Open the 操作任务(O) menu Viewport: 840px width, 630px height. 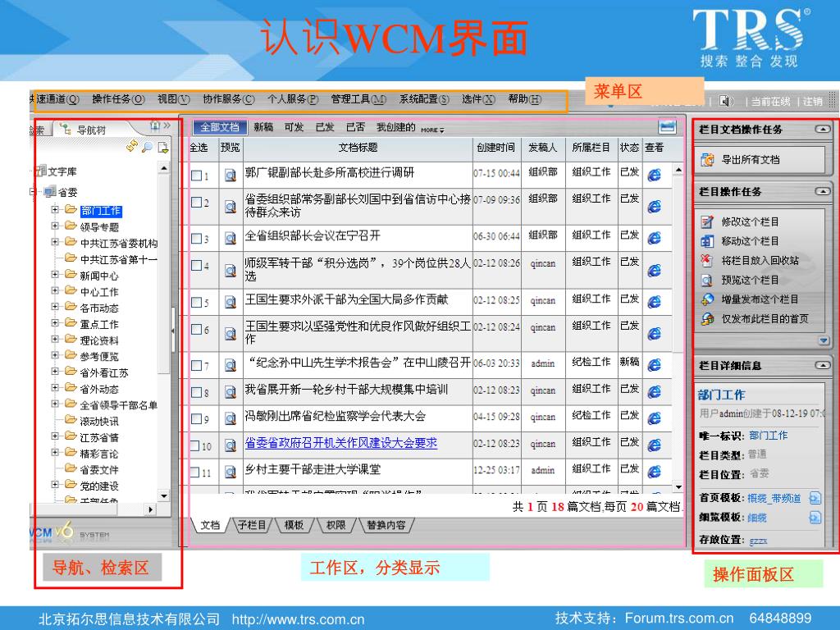pos(118,99)
